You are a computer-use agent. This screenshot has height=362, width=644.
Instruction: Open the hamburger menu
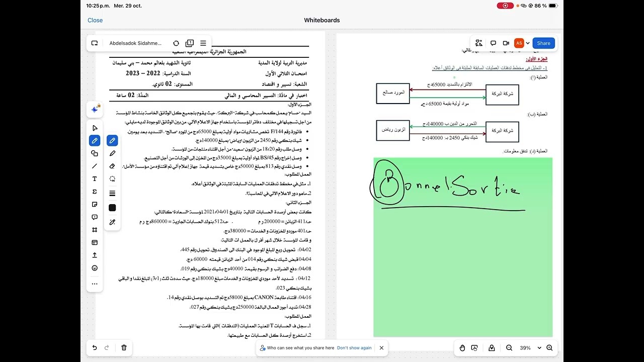[203, 43]
